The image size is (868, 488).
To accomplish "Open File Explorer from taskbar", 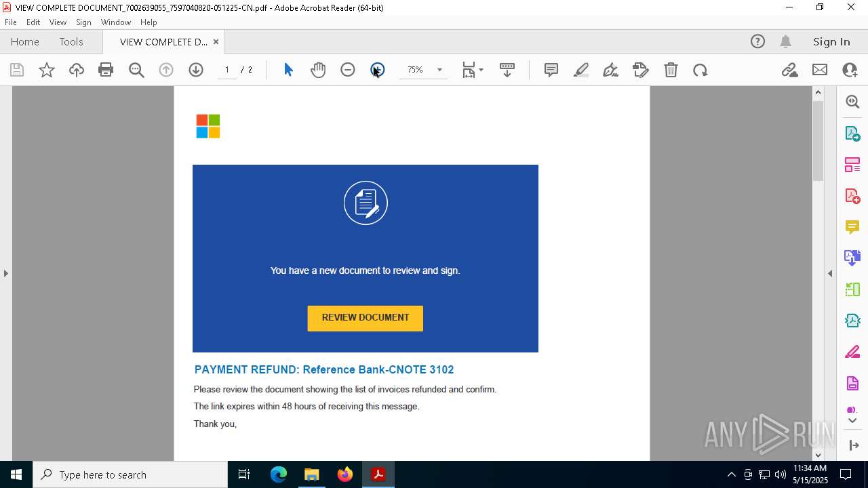I will point(312,474).
